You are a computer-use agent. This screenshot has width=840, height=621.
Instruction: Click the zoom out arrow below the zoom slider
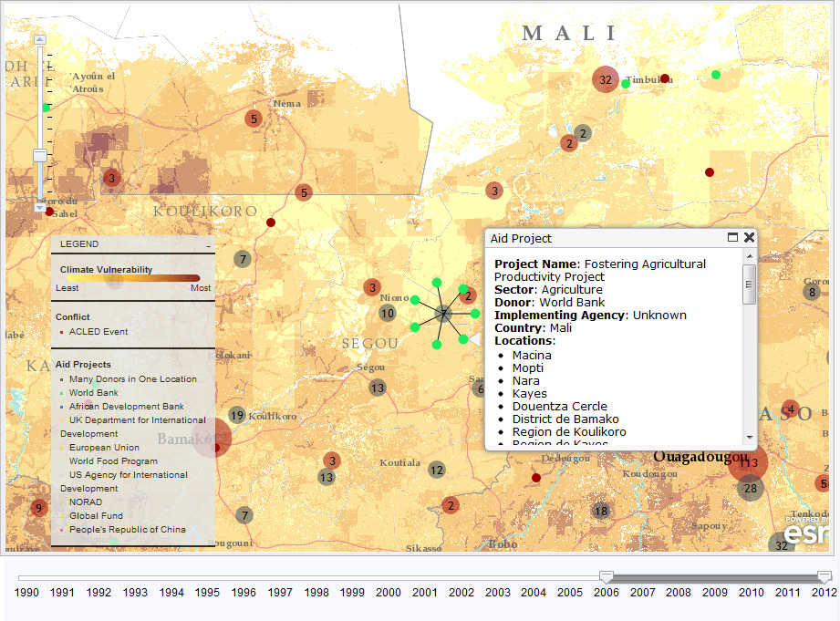pos(39,208)
